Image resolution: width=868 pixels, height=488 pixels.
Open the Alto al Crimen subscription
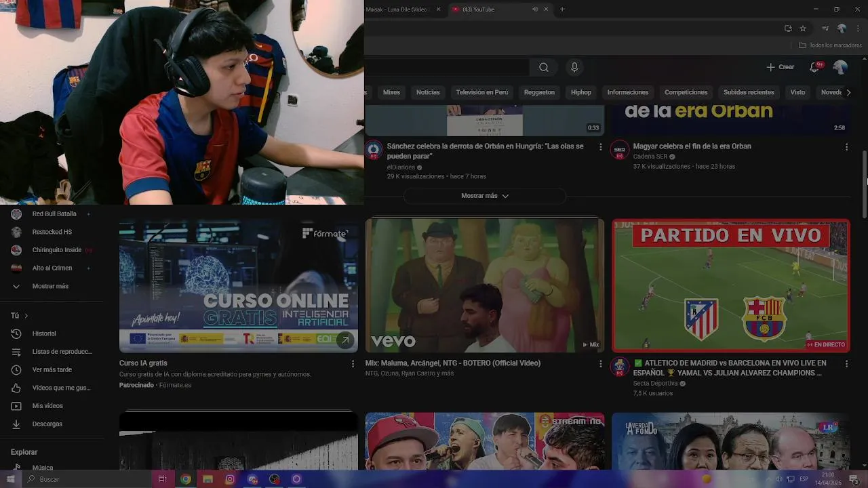coord(51,268)
